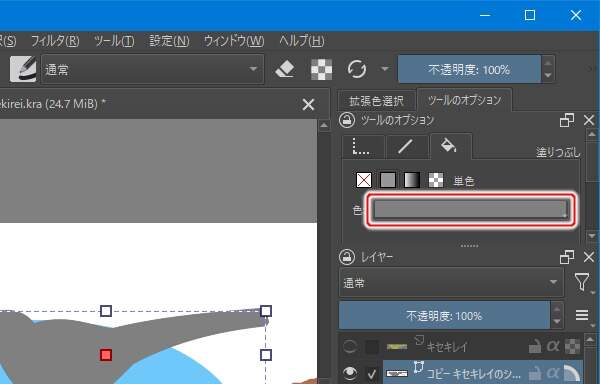The width and height of the screenshot is (600, 384).
Task: Select the stroke tab with line icon
Action: click(x=406, y=147)
